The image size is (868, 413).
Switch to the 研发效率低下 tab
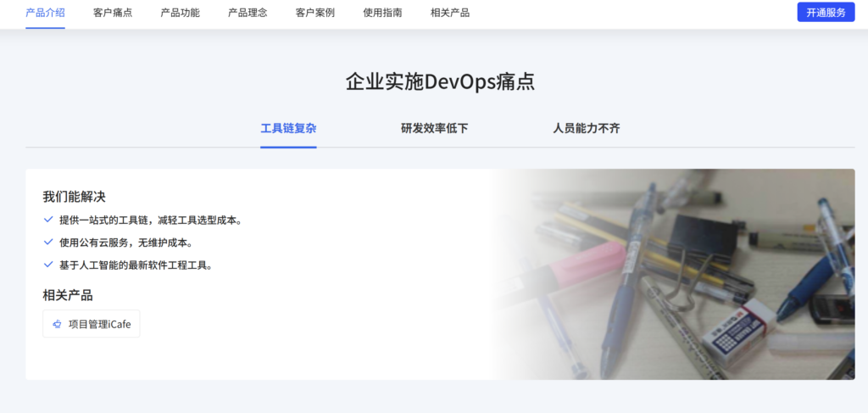tap(435, 129)
